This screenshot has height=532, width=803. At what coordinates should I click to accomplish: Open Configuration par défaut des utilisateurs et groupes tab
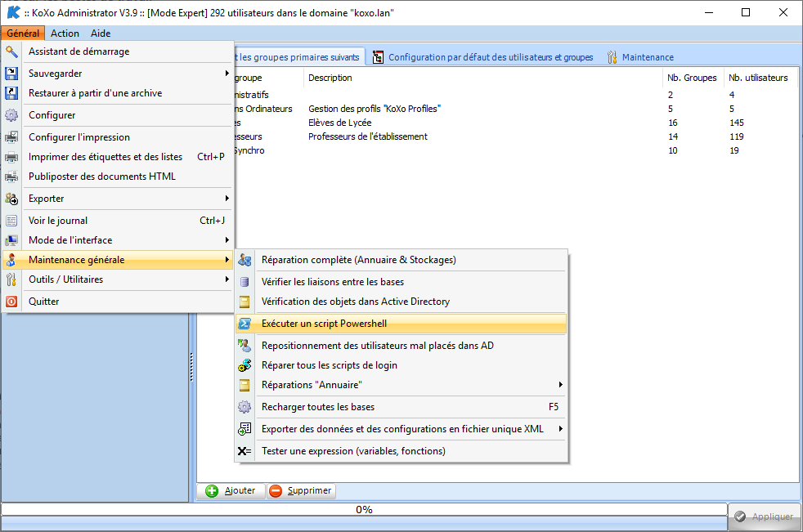click(x=482, y=57)
